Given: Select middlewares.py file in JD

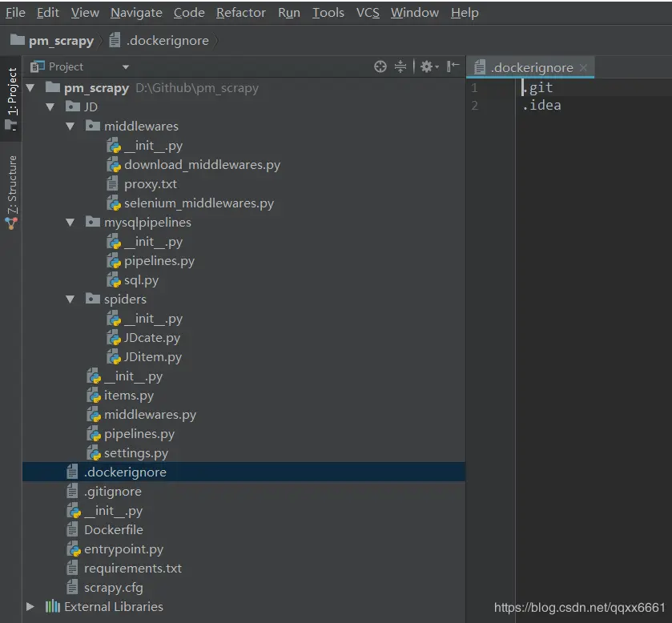Looking at the screenshot, I should pos(150,414).
